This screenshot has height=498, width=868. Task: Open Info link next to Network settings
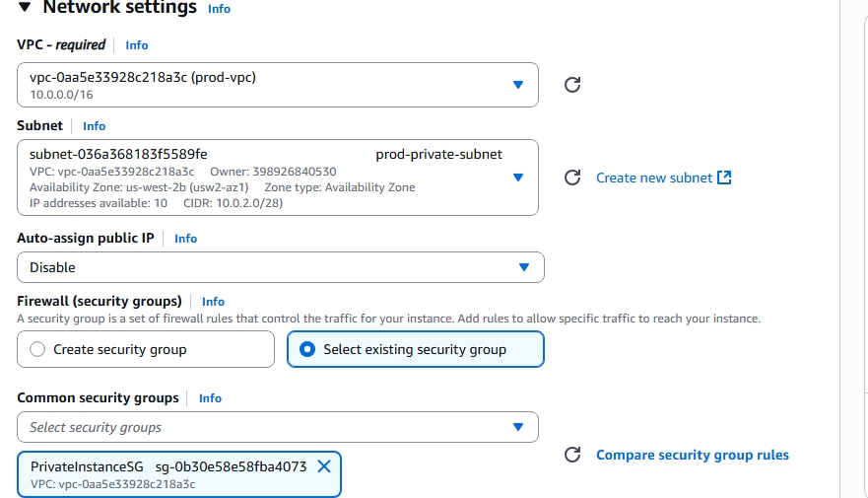click(220, 9)
